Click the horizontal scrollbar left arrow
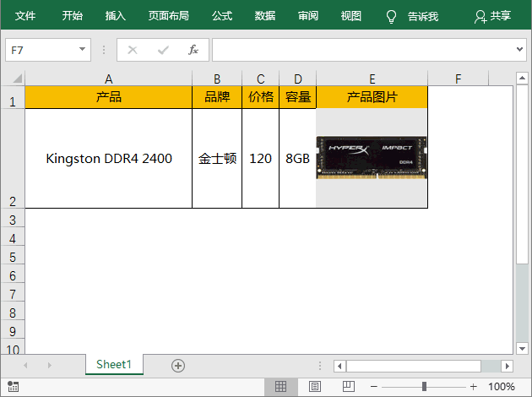The height and width of the screenshot is (397, 532). pos(339,366)
